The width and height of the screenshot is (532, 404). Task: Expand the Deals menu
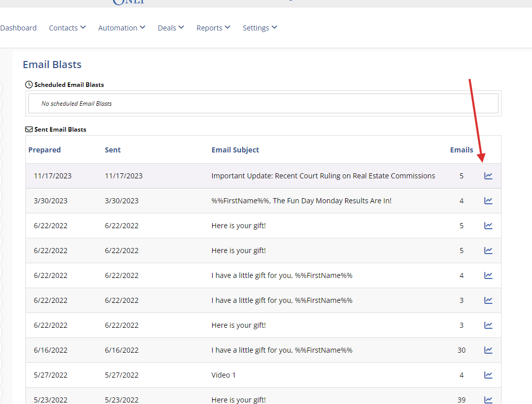(x=171, y=28)
